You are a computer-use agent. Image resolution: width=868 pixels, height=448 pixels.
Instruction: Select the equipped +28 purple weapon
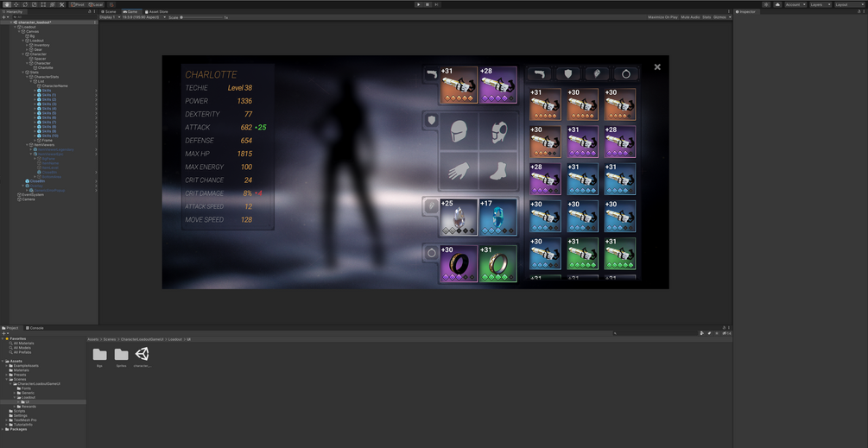(x=498, y=85)
